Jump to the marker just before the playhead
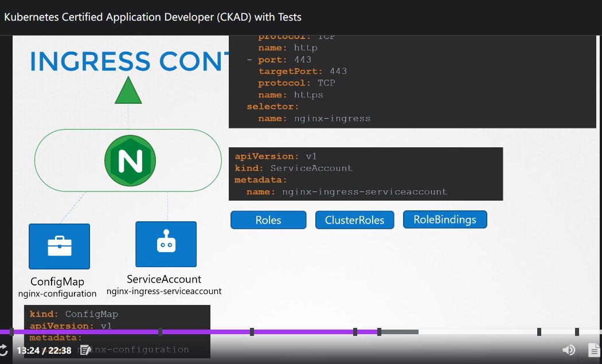Viewport: 602px width, 364px height. click(355, 332)
